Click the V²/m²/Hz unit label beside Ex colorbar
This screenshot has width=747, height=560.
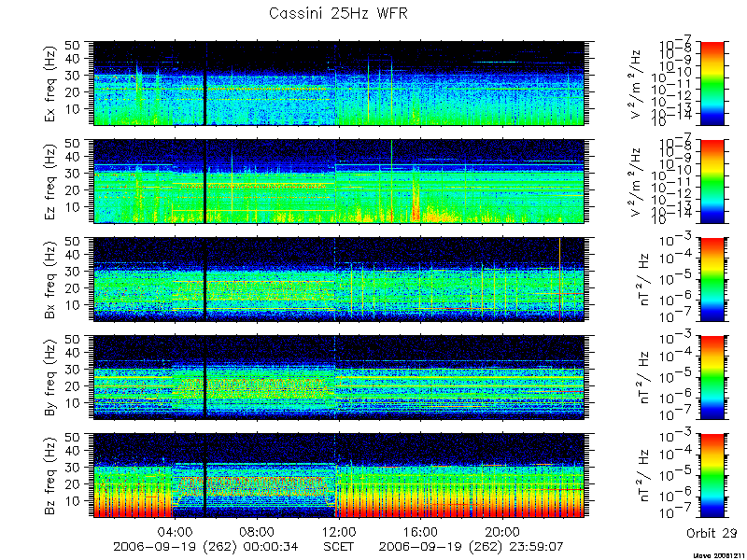(x=636, y=84)
